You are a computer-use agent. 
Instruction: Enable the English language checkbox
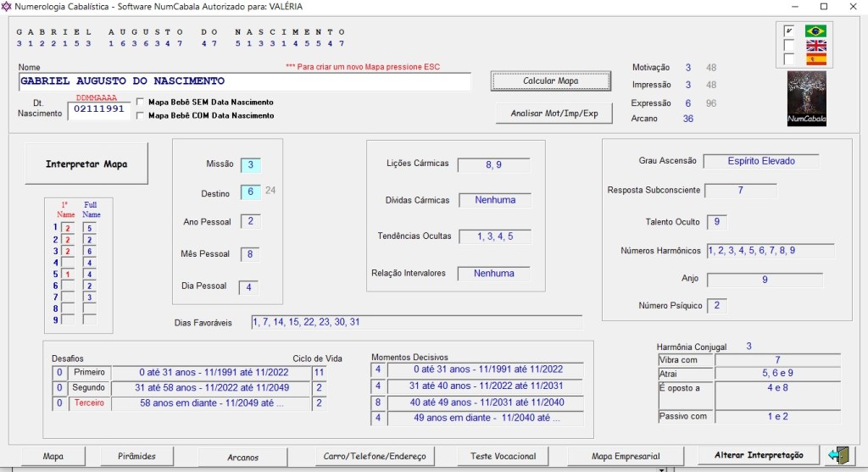(x=789, y=46)
